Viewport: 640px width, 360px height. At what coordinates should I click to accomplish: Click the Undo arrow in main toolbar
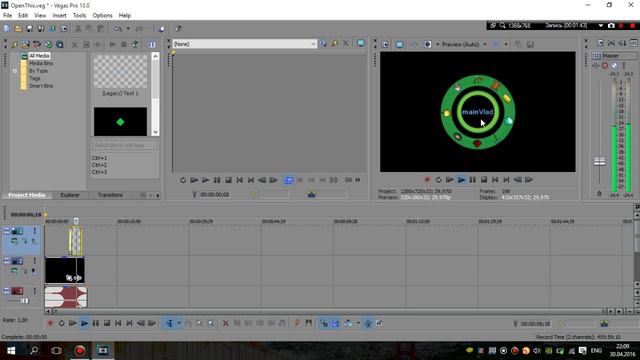tap(118, 29)
